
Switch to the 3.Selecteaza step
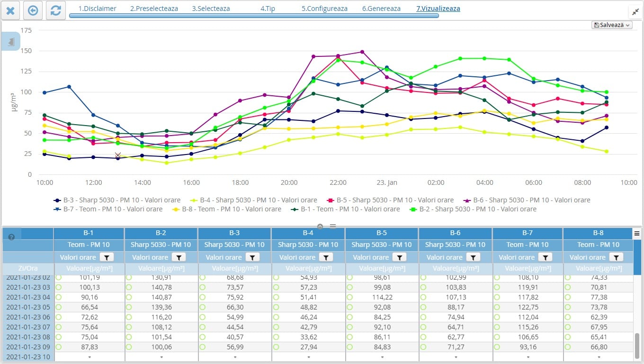pos(211,9)
